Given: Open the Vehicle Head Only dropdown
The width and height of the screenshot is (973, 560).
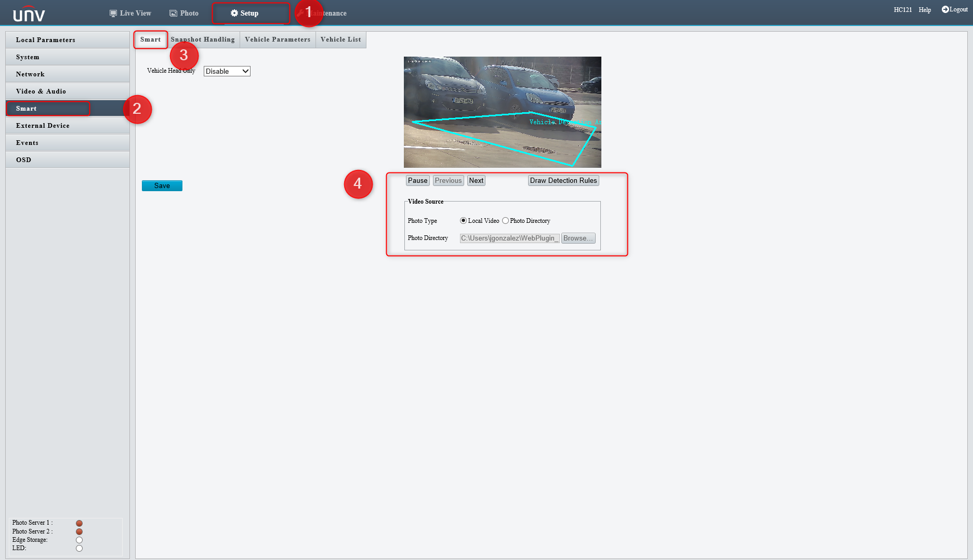Looking at the screenshot, I should (227, 71).
